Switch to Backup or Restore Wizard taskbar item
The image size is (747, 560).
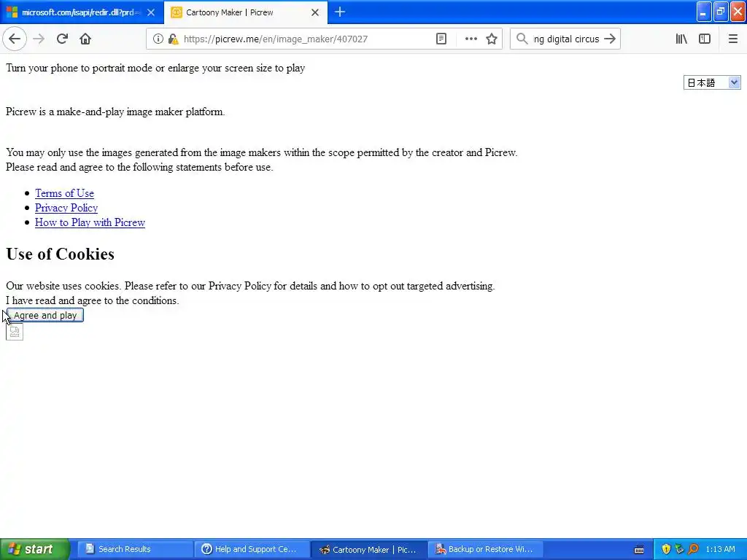(x=487, y=549)
